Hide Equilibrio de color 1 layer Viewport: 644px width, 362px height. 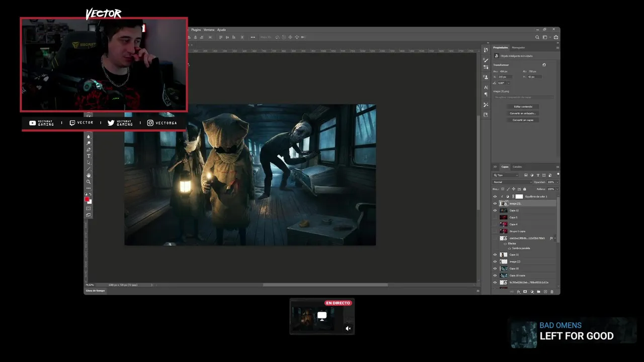coord(495,197)
